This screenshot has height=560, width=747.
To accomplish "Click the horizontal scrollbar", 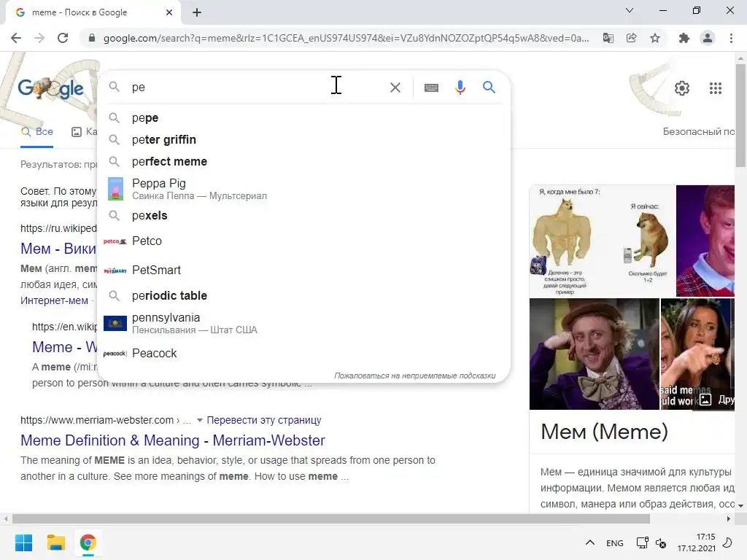I will (x=331, y=518).
